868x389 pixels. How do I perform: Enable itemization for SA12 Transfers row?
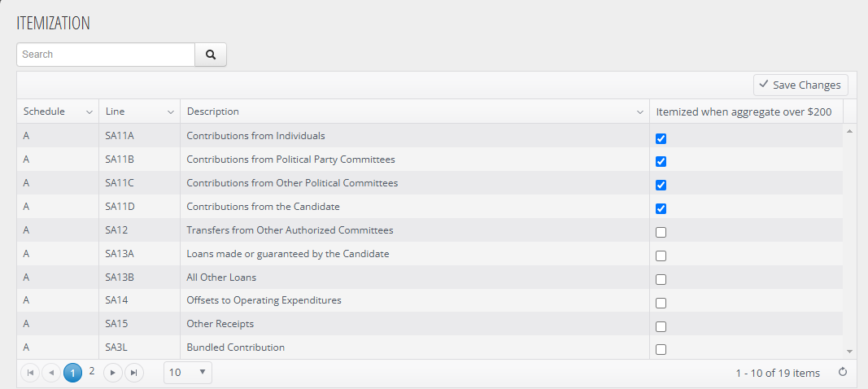click(661, 232)
